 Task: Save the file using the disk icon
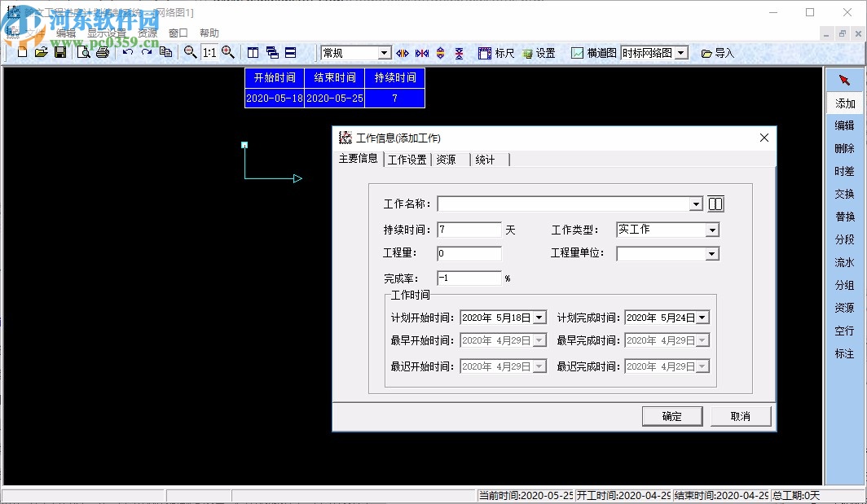[x=61, y=53]
